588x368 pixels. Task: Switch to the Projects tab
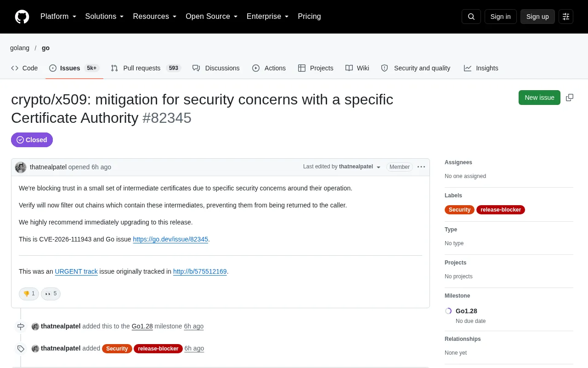[316, 68]
